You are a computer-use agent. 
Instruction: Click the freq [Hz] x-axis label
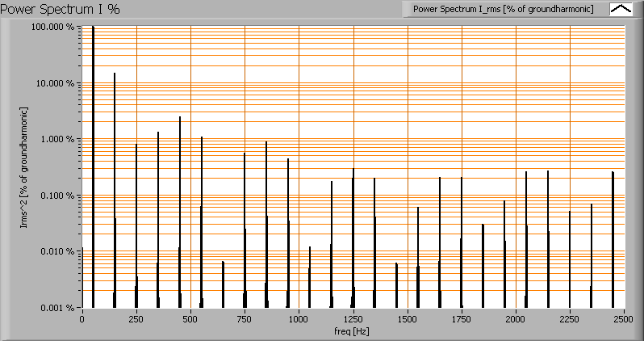(x=352, y=330)
